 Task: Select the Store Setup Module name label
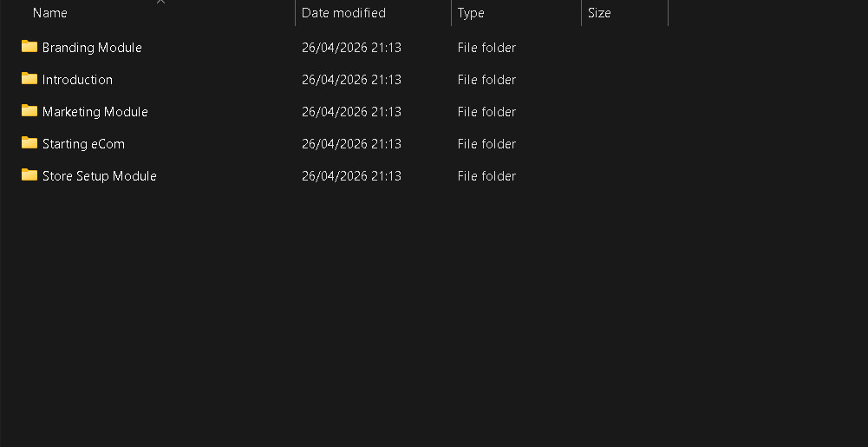[x=100, y=176]
